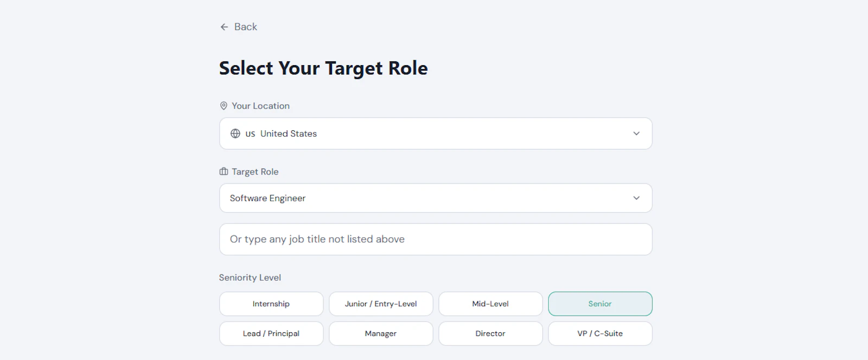Click the 'Select Your Target Role' heading

click(323, 68)
